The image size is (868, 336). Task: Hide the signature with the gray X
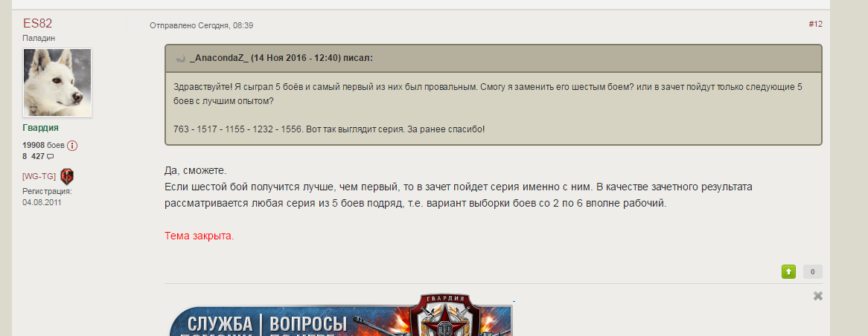pyautogui.click(x=817, y=296)
